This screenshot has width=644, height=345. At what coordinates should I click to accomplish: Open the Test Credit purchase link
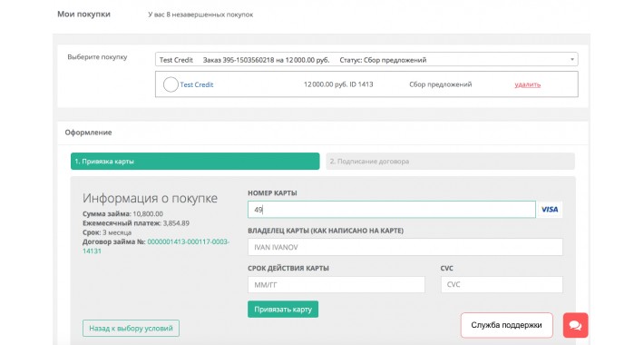196,84
